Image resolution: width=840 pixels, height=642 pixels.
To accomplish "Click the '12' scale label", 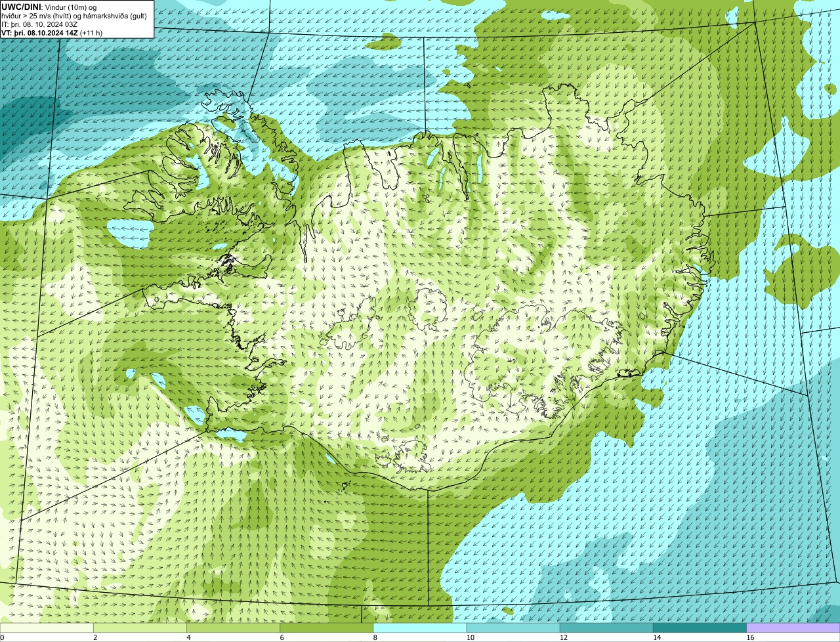I will 563,637.
